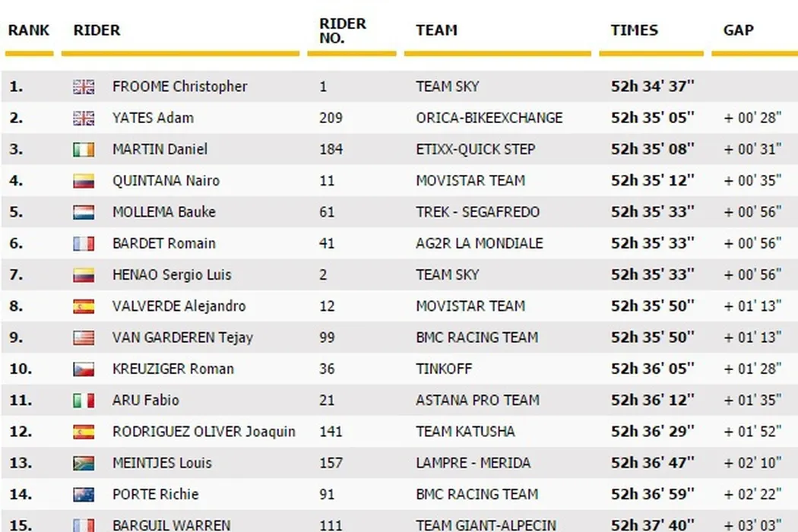Select the RIDER column header

tap(97, 30)
